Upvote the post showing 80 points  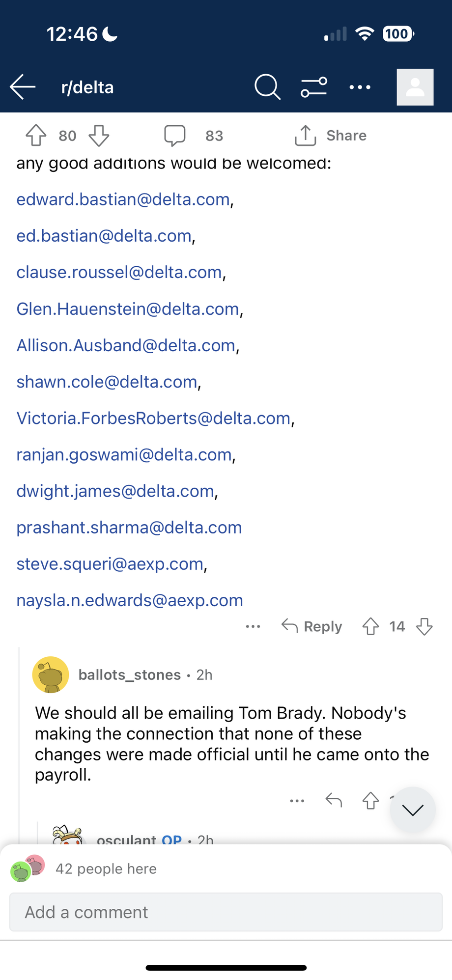coord(36,136)
